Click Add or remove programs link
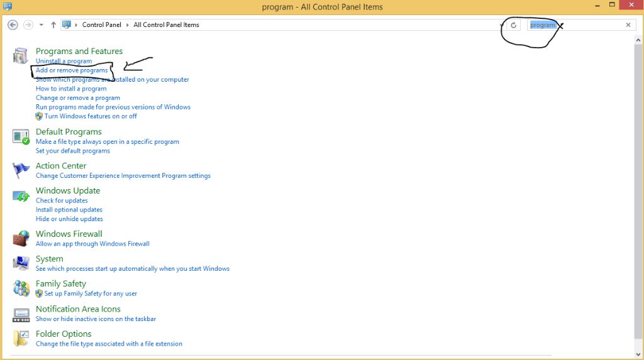644x360 pixels. (x=72, y=70)
